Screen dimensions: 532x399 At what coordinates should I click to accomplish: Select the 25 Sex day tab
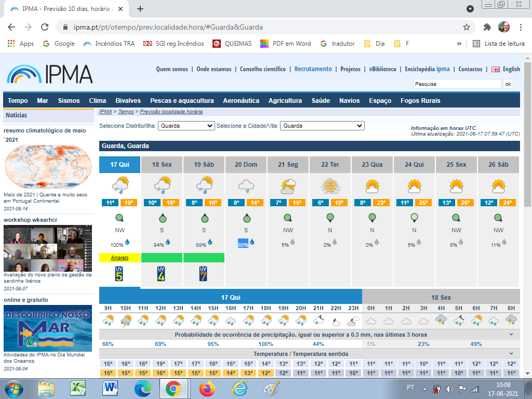[456, 165]
